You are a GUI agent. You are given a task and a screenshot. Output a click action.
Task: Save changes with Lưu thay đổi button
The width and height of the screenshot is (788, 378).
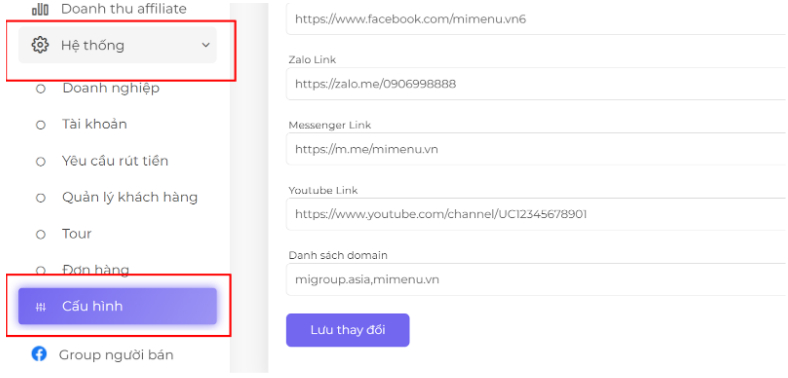tap(348, 330)
